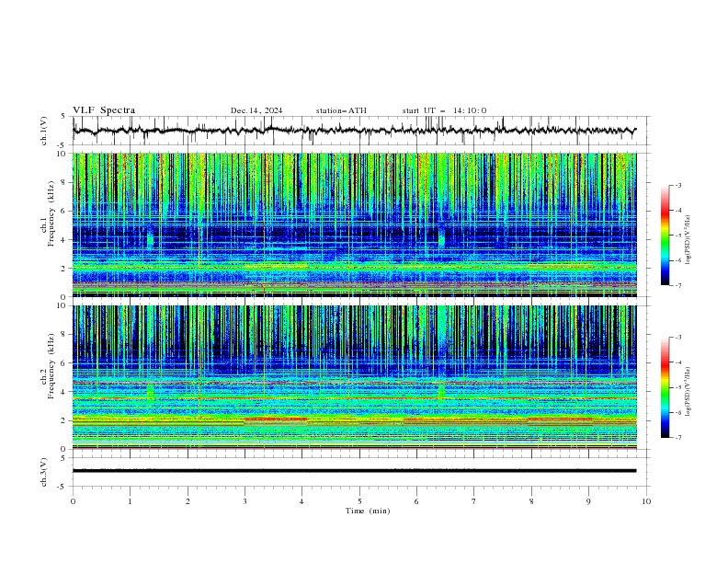Click the "ch.3(V)" axis label

[44, 472]
